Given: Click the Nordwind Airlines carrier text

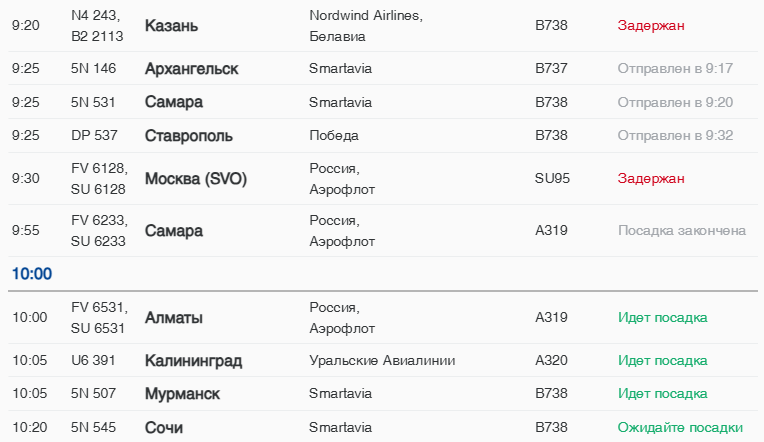Looking at the screenshot, I should tap(366, 16).
